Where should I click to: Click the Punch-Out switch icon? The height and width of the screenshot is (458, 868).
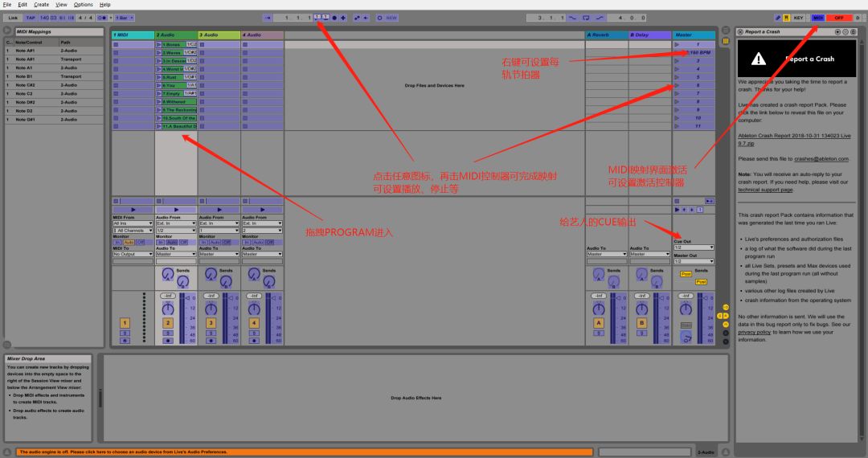point(600,18)
